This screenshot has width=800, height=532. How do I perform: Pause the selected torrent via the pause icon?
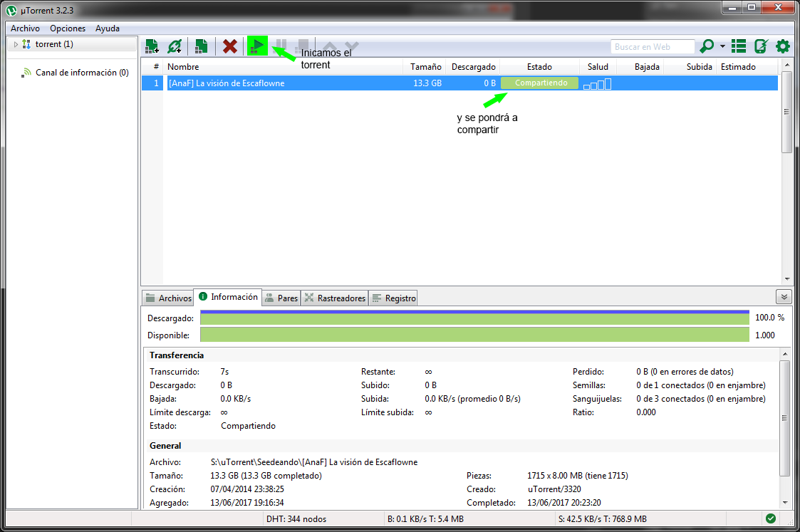(281, 46)
